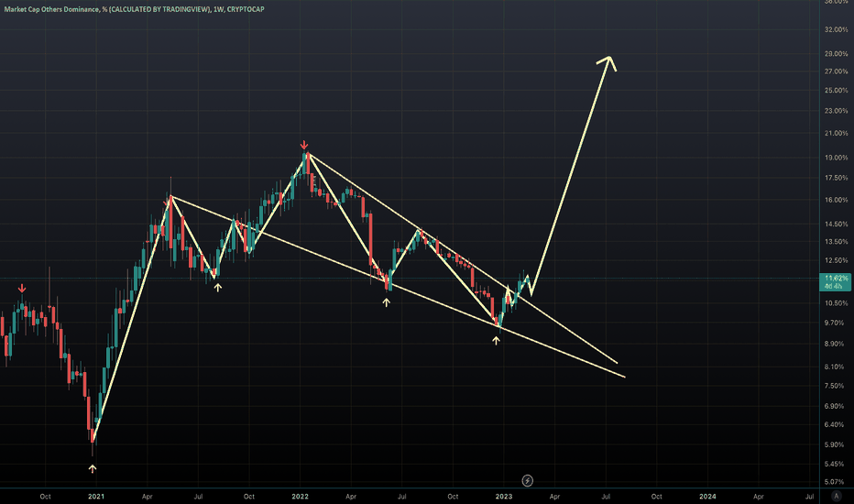Toggle the auto-scale 'A' button
The width and height of the screenshot is (854, 504).
[x=837, y=496]
